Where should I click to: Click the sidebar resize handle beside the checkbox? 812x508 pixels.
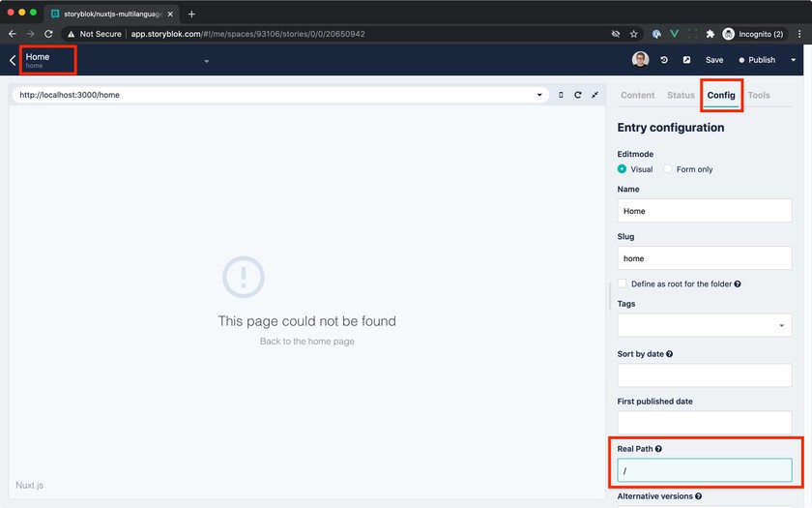[x=611, y=296]
